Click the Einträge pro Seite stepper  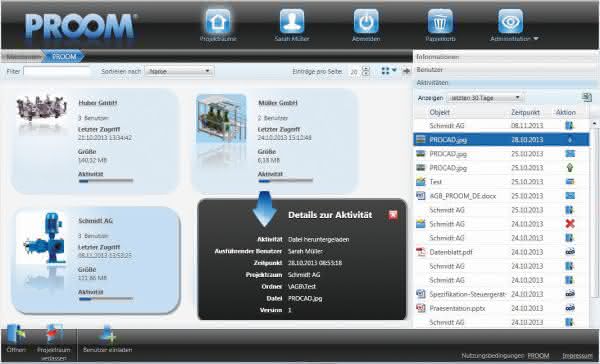(x=366, y=71)
